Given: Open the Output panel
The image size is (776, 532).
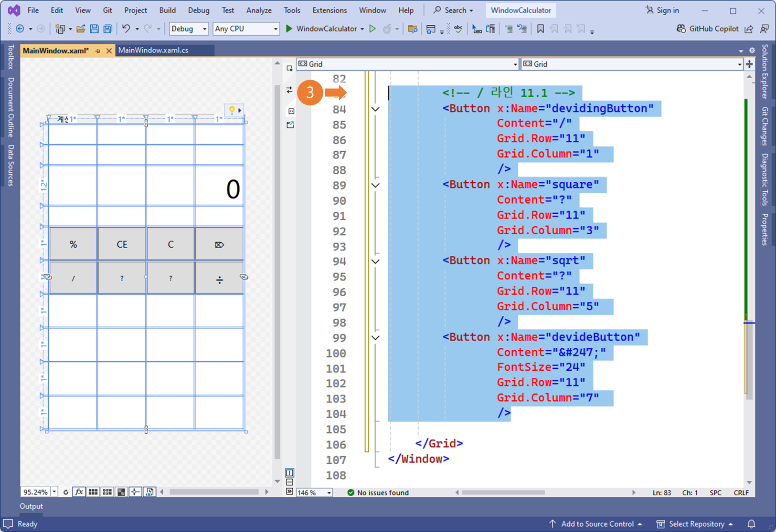Looking at the screenshot, I should click(31, 506).
